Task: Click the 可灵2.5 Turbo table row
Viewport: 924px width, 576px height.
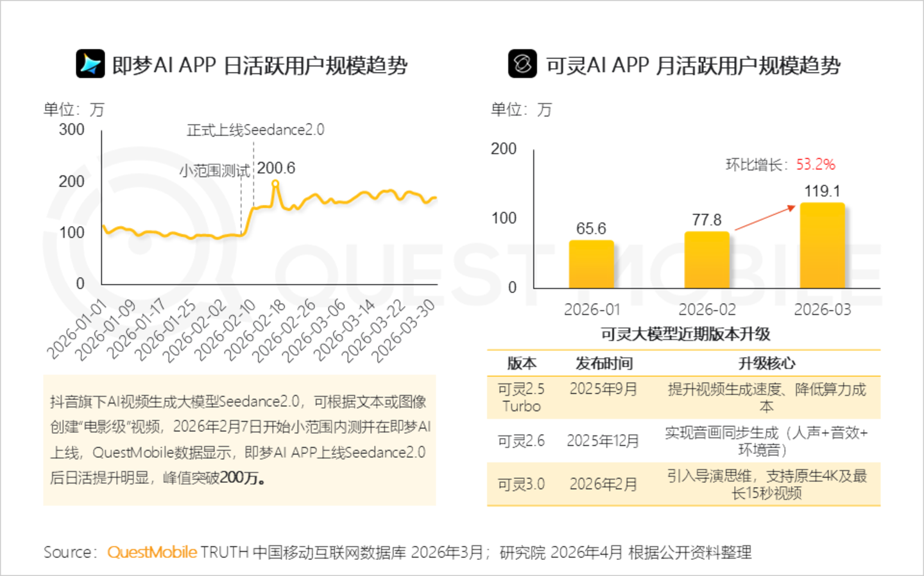Action: (x=683, y=397)
